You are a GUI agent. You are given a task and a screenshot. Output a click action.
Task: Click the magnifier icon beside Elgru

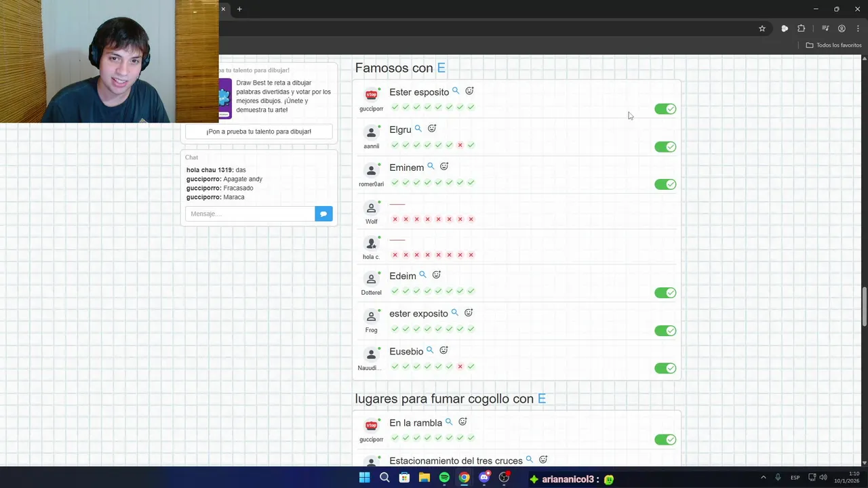pyautogui.click(x=418, y=129)
